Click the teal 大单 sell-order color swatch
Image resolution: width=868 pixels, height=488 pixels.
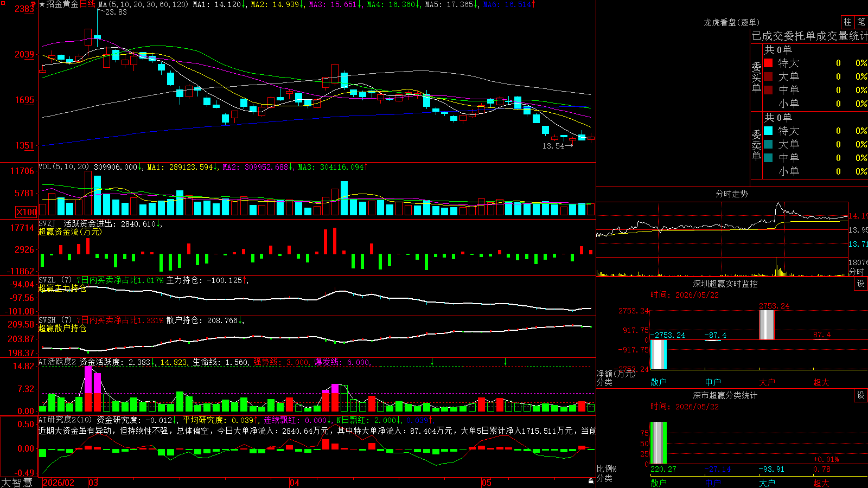(x=768, y=144)
